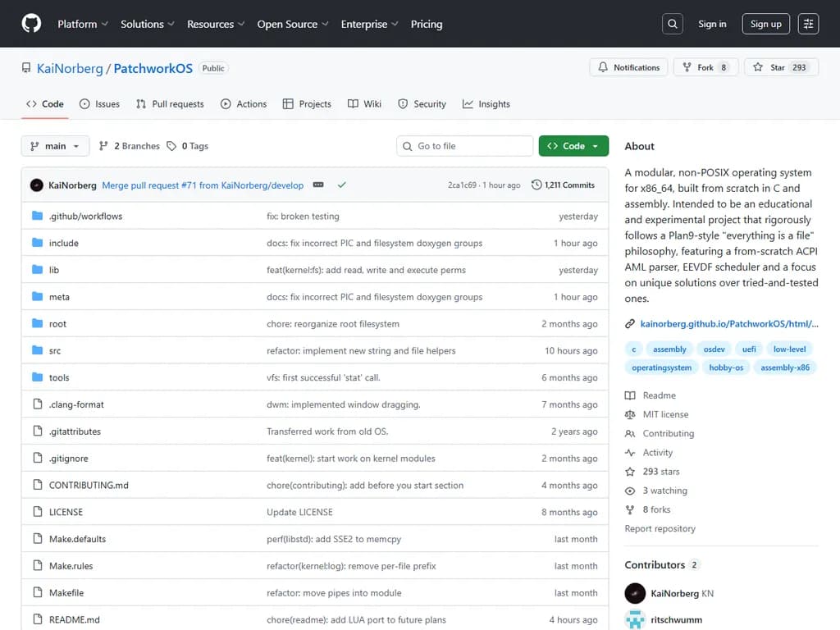This screenshot has width=840, height=630.
Task: Click the appearance settings icon in header
Action: [x=808, y=24]
